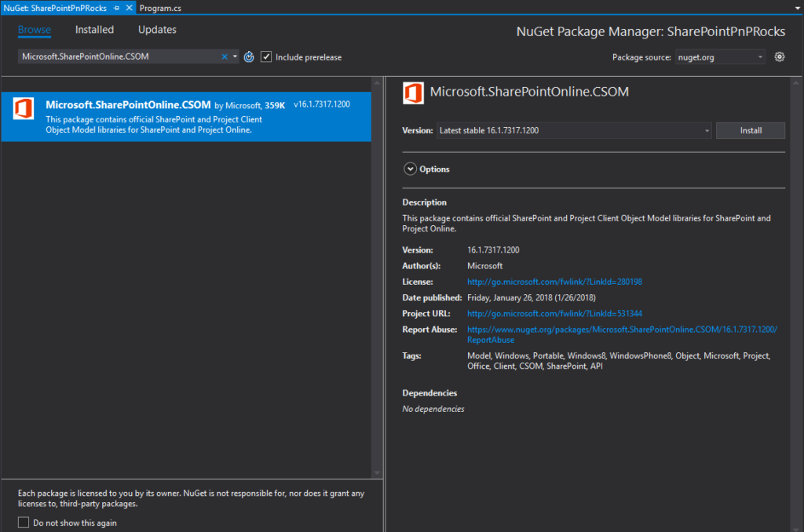Switch to Updates tab
Viewport: 804px width, 532px height.
[x=157, y=30]
